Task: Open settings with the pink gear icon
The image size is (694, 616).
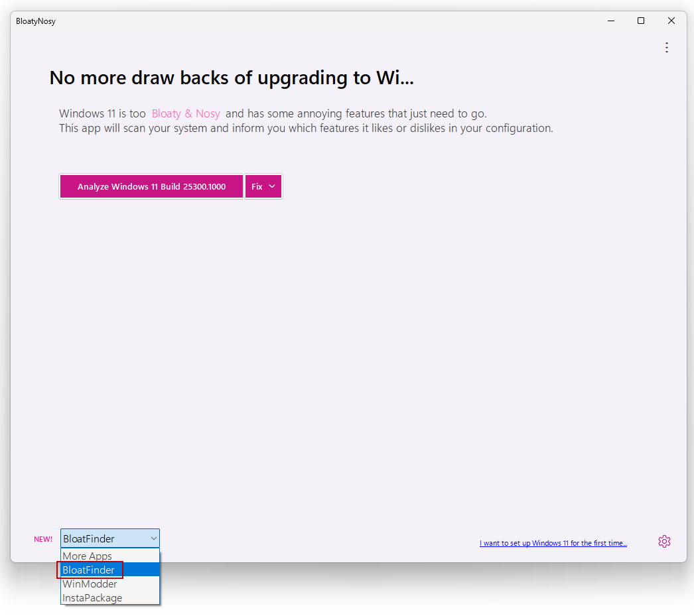Action: pos(664,541)
